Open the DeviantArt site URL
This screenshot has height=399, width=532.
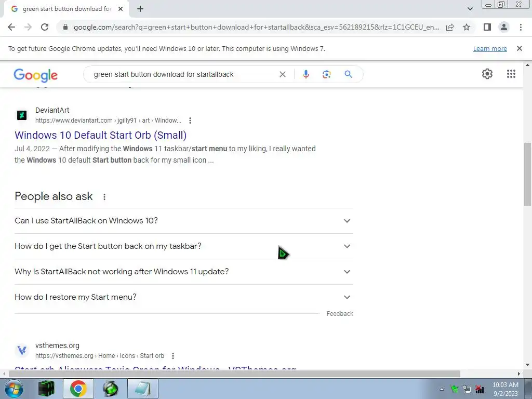108,121
